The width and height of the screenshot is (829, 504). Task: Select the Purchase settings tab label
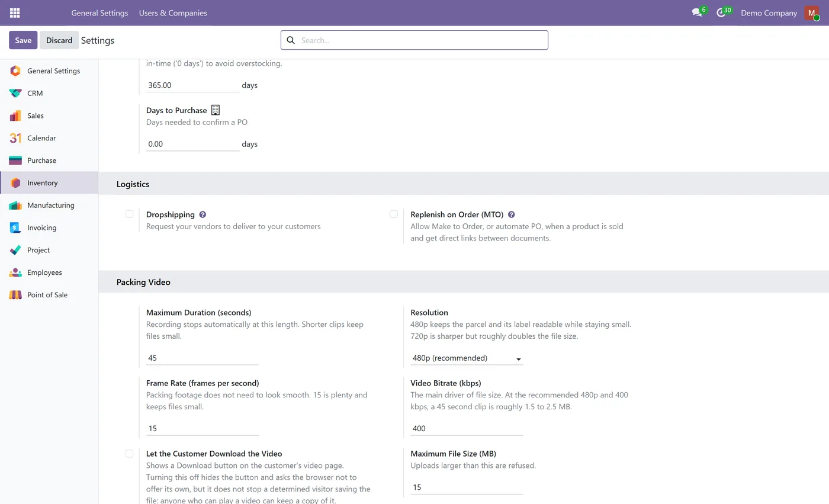coord(41,160)
